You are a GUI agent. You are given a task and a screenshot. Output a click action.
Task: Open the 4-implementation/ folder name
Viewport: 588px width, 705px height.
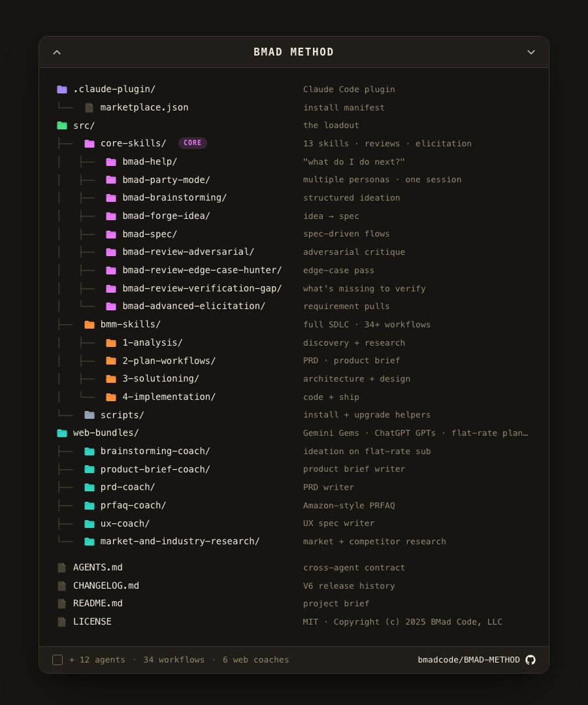169,397
